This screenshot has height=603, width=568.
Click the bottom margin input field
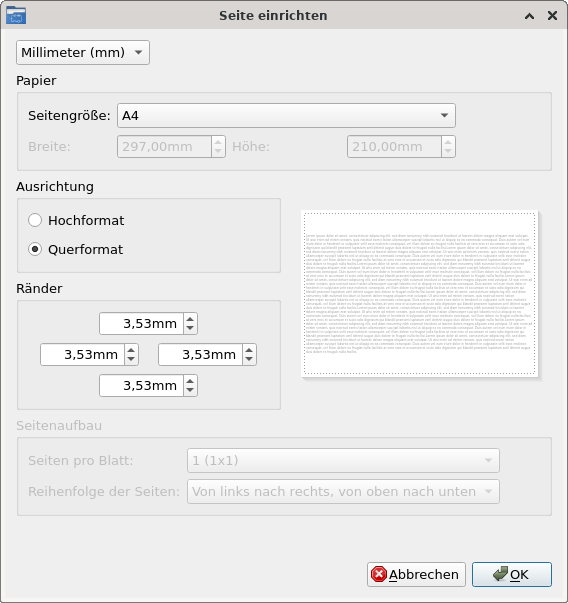[x=142, y=385]
